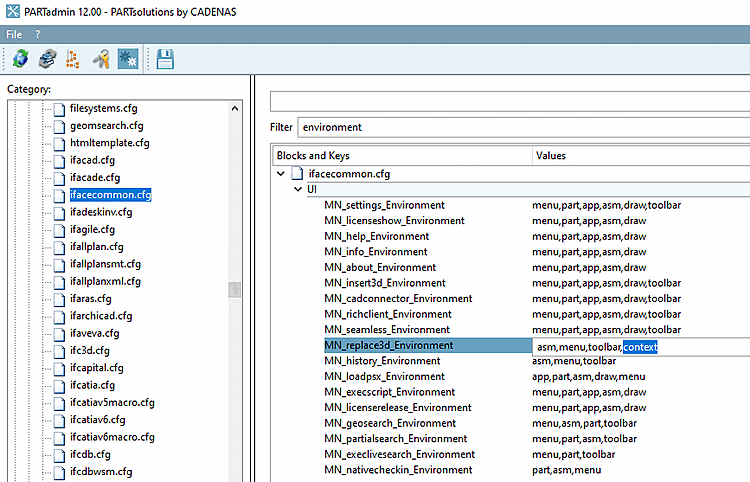The width and height of the screenshot is (750, 482).
Task: Open the File menu
Action: [14, 34]
